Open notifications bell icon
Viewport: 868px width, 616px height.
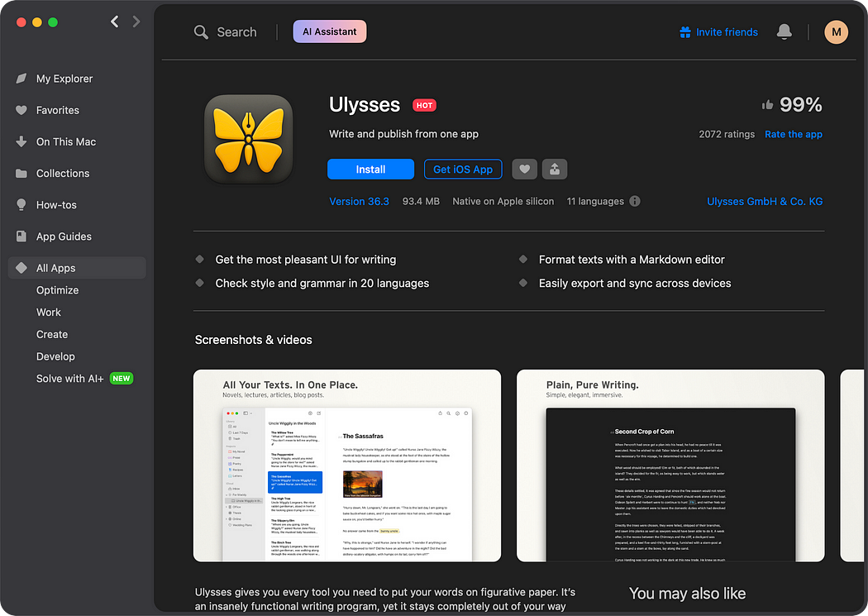point(784,32)
